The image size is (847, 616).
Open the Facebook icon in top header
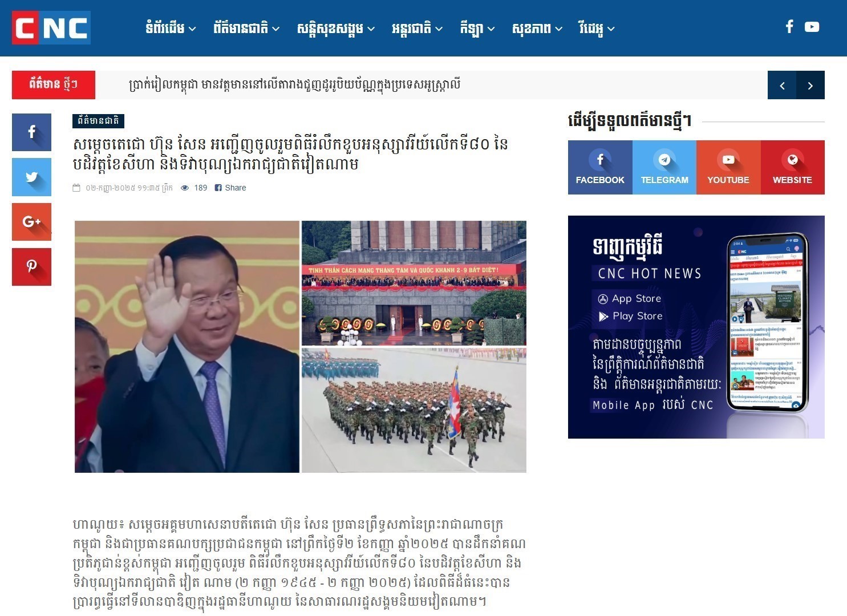click(x=789, y=27)
